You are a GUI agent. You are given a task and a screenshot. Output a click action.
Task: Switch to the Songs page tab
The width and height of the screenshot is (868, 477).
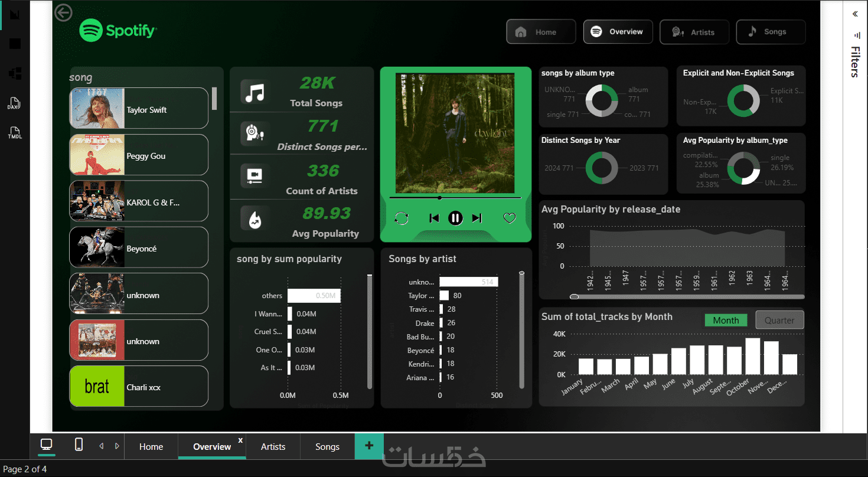tap(327, 446)
